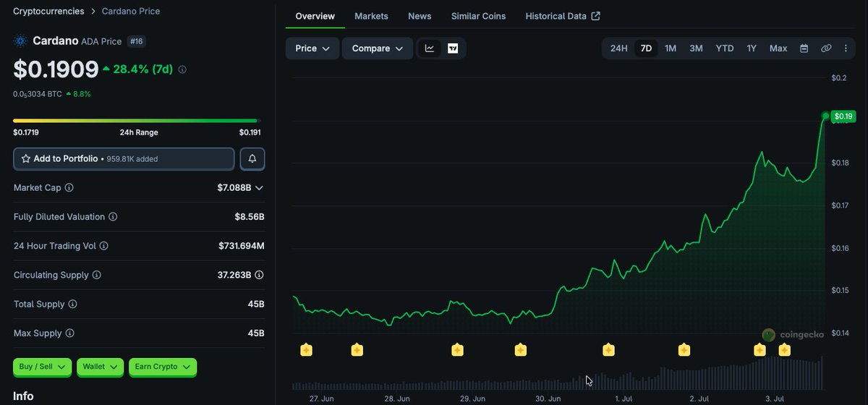Select the 1Y time range
The width and height of the screenshot is (868, 405).
click(x=752, y=48)
